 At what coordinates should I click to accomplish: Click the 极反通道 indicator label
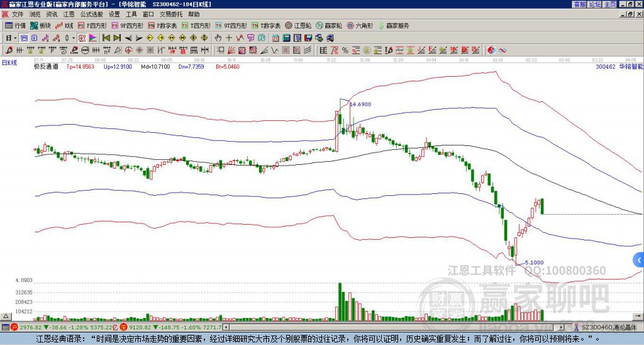(x=46, y=67)
